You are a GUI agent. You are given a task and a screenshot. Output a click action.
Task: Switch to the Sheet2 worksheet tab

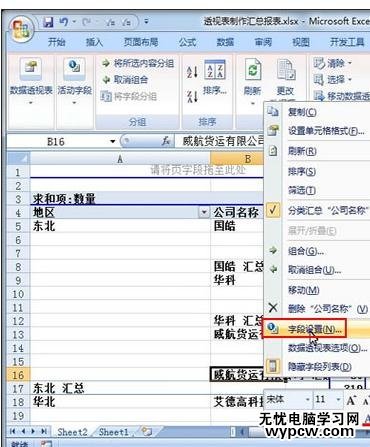pos(72,432)
